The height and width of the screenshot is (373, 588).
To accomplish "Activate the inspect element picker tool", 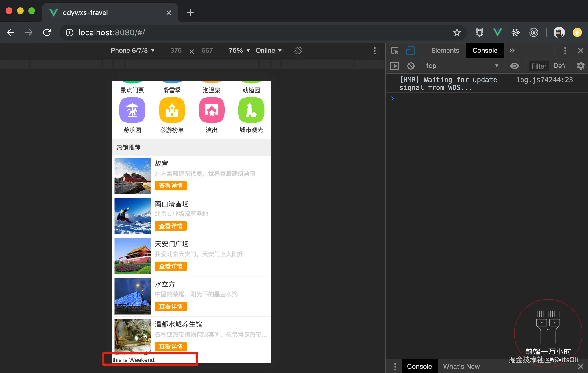I will (395, 51).
